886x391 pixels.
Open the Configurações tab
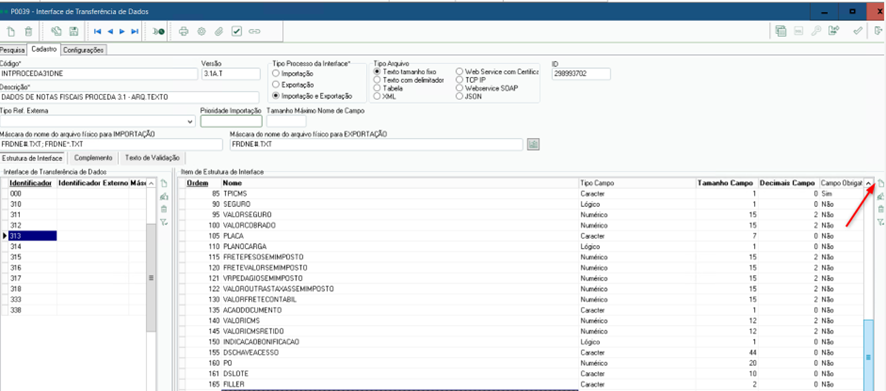[84, 50]
